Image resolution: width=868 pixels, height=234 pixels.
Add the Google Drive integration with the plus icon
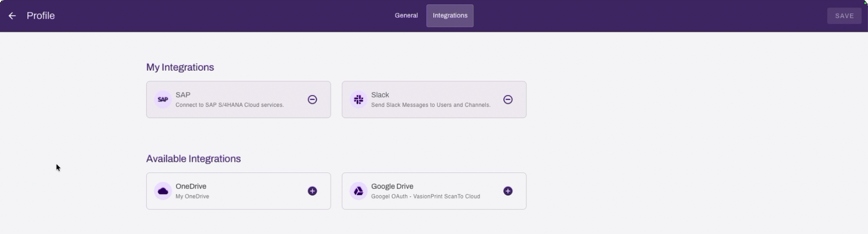click(508, 191)
